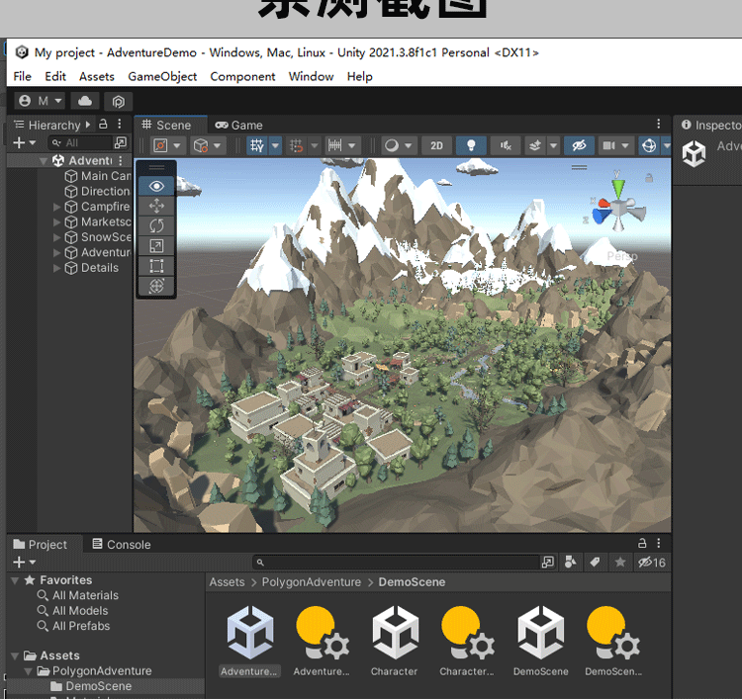Select the Scale tool in scene overlay
The image size is (742, 700).
(156, 245)
